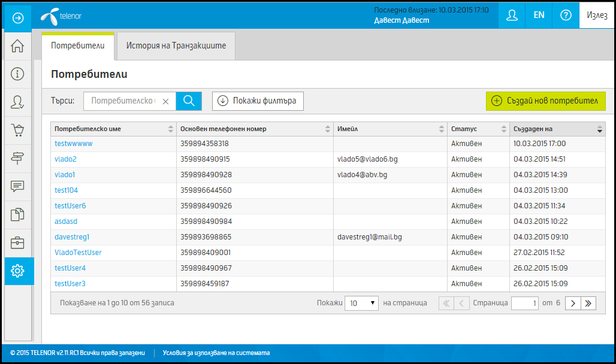The width and height of the screenshot is (616, 364).
Task: Sort by Имейл column
Action: (x=391, y=129)
